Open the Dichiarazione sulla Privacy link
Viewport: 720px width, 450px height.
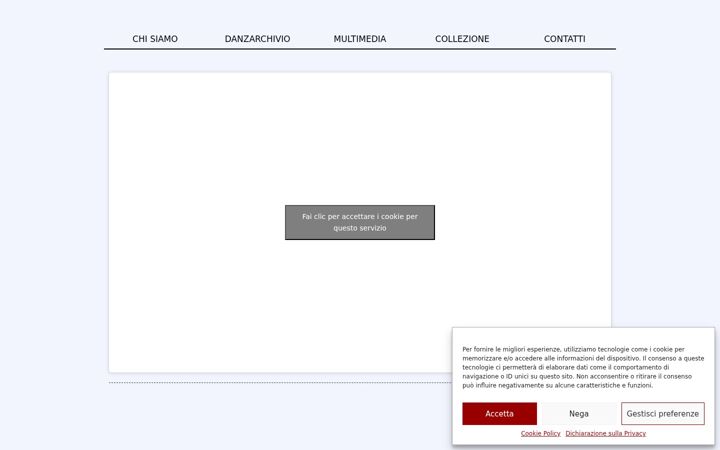[605, 433]
